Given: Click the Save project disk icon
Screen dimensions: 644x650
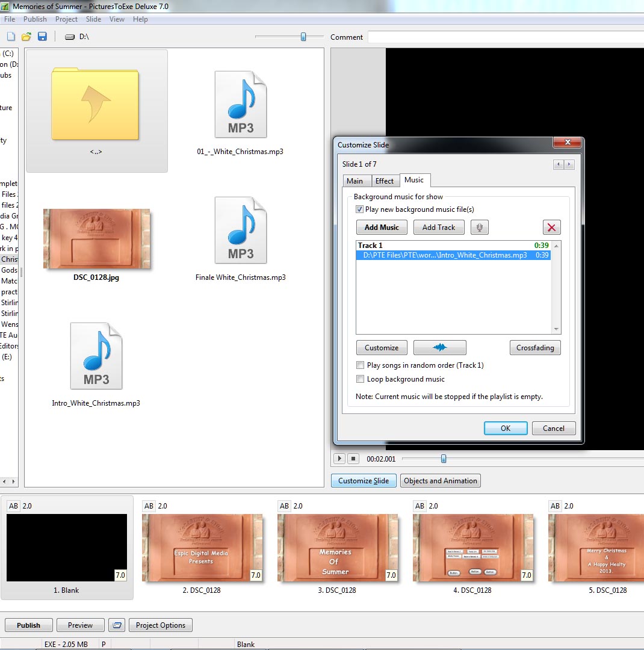Looking at the screenshot, I should (42, 37).
